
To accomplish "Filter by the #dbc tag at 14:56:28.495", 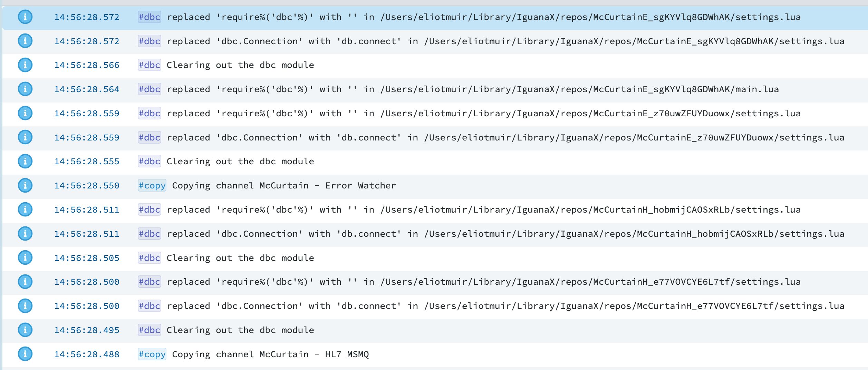I will (x=149, y=330).
